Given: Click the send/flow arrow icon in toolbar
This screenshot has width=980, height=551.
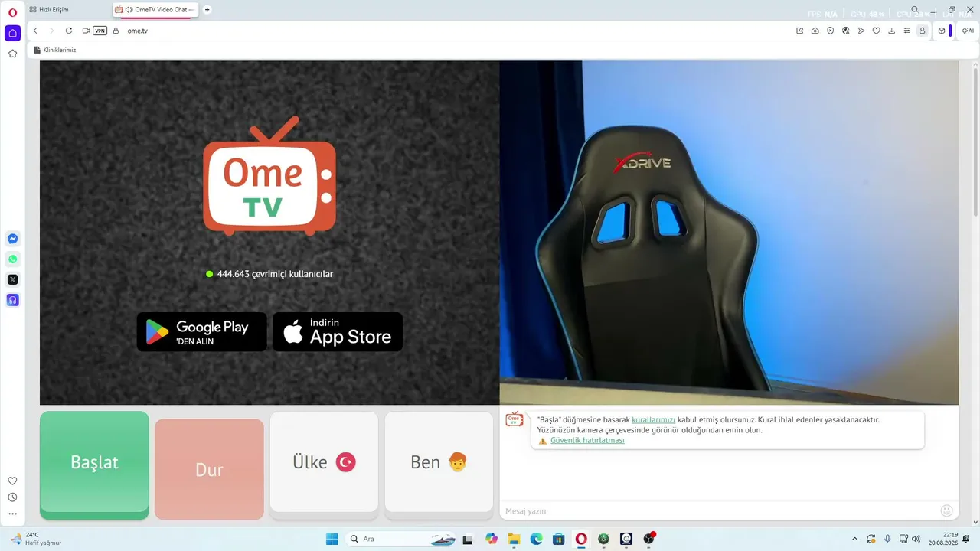Looking at the screenshot, I should (861, 31).
